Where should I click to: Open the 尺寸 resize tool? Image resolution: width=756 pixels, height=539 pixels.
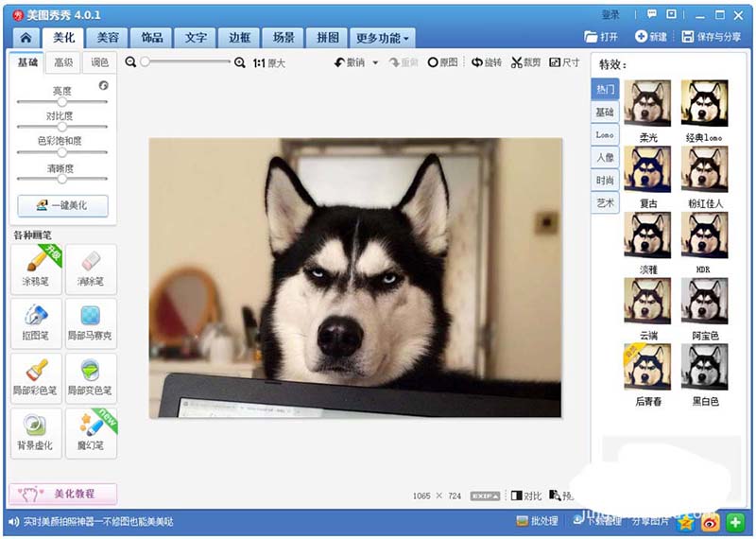click(x=564, y=62)
